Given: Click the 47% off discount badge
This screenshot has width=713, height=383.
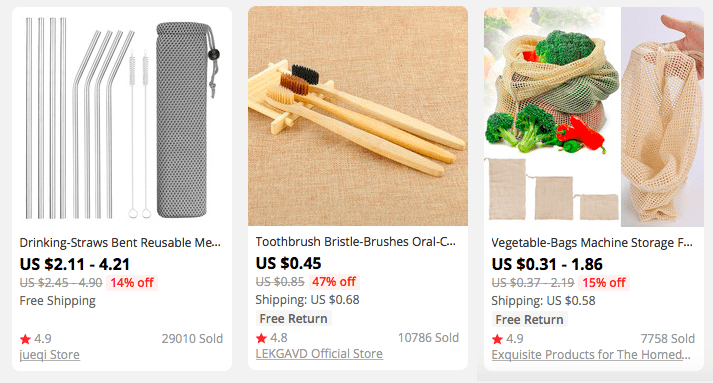Looking at the screenshot, I should click(334, 282).
